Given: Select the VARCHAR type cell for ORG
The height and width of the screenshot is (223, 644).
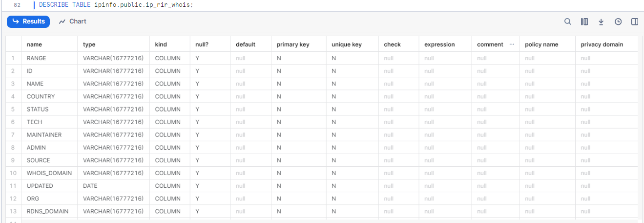Looking at the screenshot, I should 113,199.
